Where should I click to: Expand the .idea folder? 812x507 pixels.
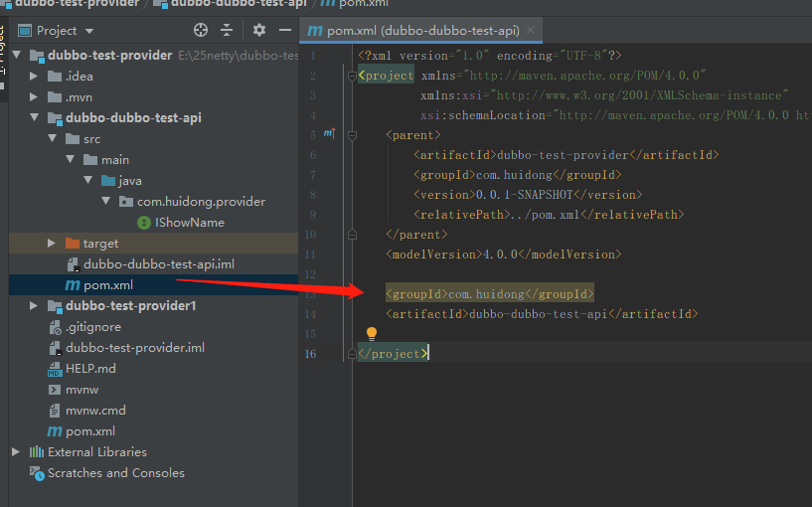34,77
